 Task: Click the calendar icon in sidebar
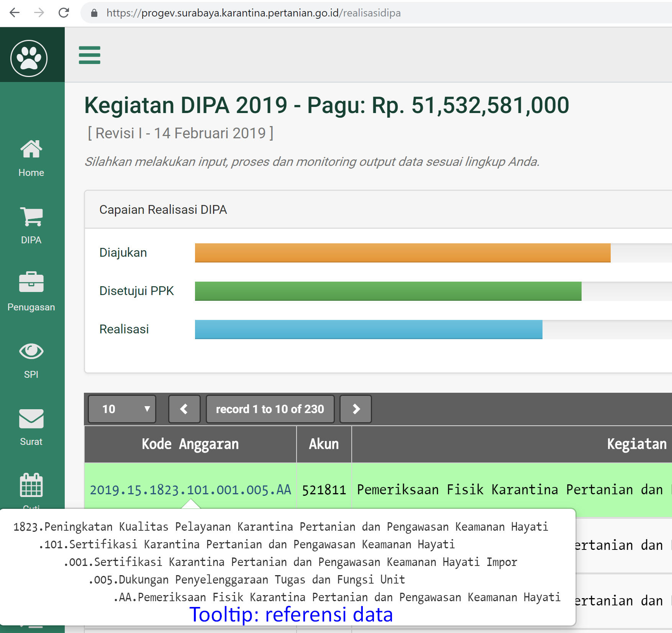[31, 485]
